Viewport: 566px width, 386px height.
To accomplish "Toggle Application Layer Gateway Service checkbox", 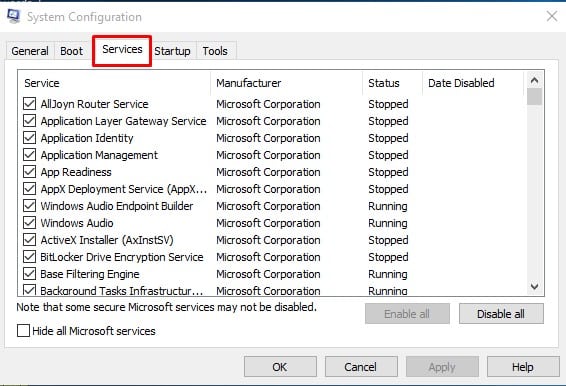I will pos(29,121).
